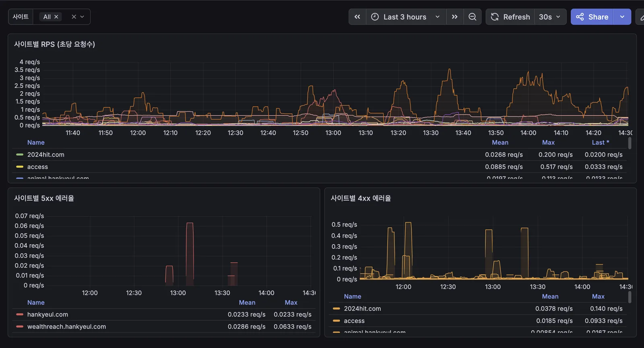Open the 사이트별 RPS panel title

[55, 44]
